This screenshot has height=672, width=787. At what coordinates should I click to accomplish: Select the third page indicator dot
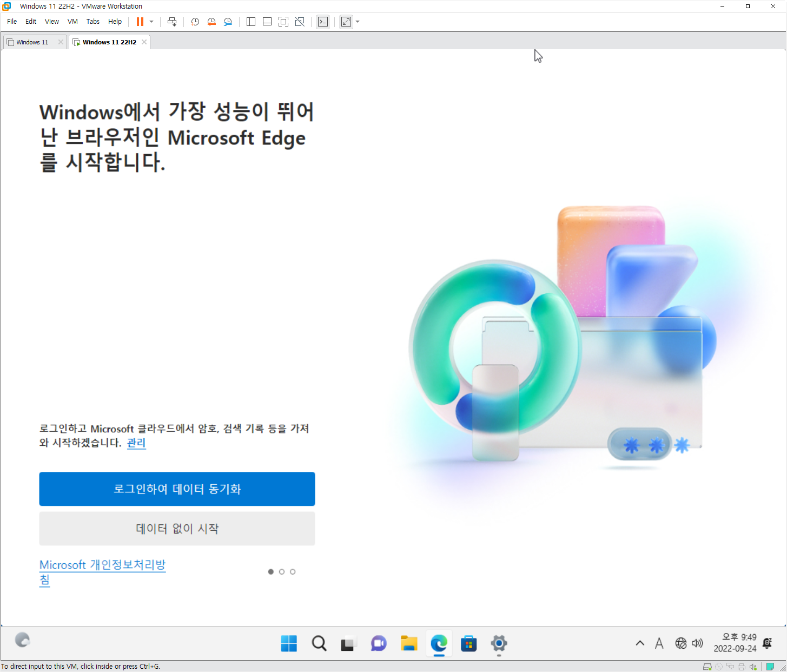(x=293, y=572)
